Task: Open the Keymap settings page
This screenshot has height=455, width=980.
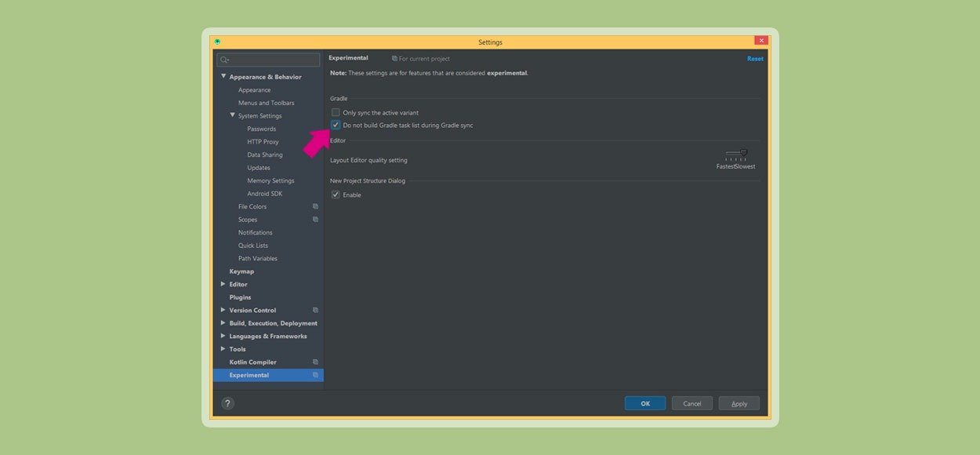Action: (x=241, y=271)
